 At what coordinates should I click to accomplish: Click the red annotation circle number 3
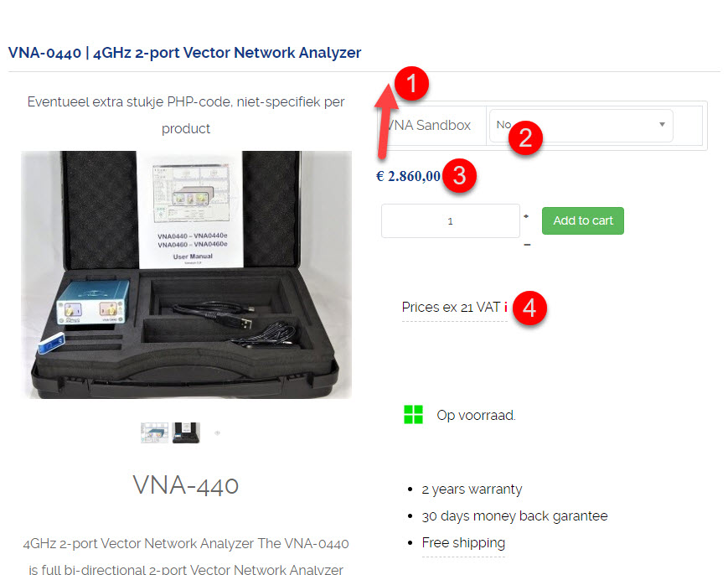click(459, 175)
